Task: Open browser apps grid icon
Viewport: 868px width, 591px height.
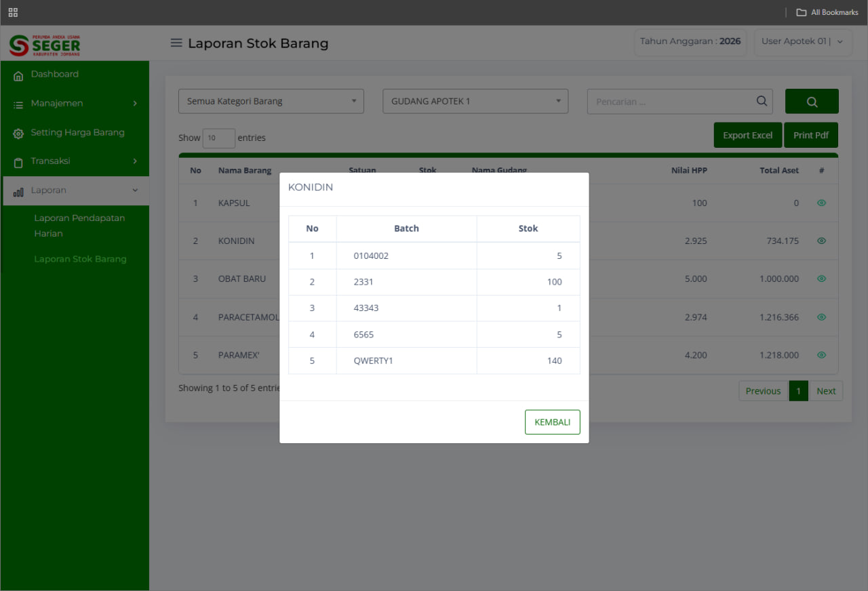Action: pos(13,12)
